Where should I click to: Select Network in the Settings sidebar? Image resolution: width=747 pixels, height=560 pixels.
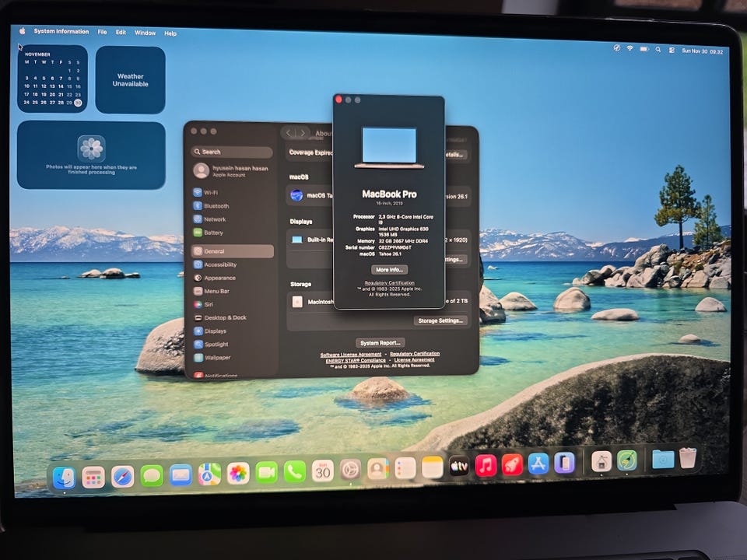pyautogui.click(x=232, y=219)
